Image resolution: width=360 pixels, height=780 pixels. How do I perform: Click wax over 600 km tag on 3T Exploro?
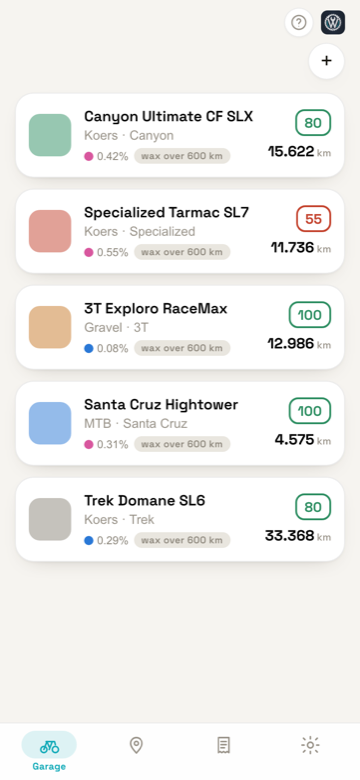tap(182, 348)
